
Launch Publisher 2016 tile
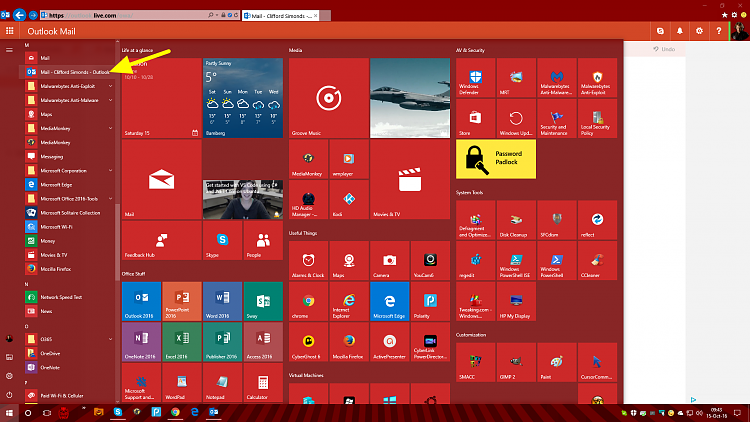(222, 342)
